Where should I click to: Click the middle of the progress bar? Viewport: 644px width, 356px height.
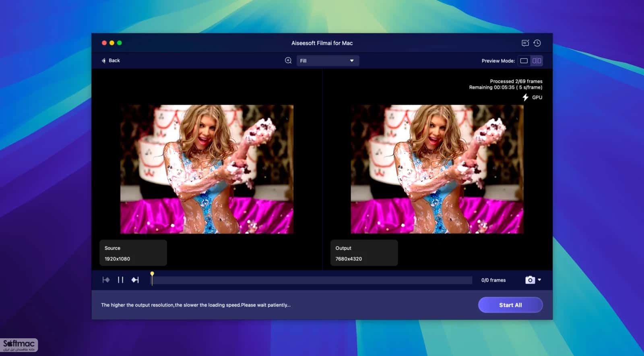tap(312, 280)
